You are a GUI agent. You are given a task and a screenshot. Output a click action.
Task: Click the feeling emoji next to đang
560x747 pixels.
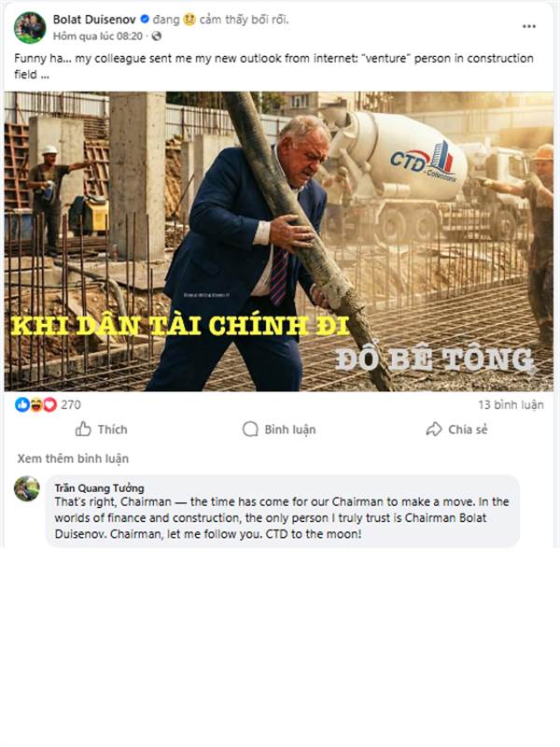coord(189,20)
